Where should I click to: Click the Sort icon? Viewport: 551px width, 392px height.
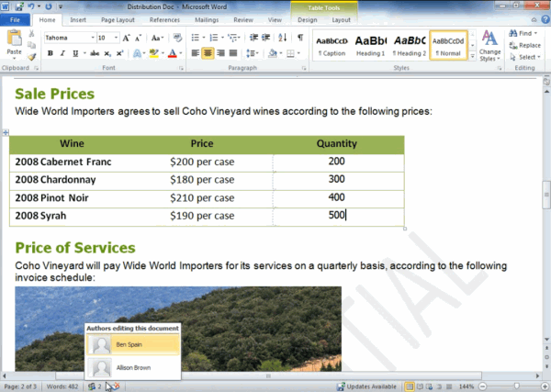point(283,38)
